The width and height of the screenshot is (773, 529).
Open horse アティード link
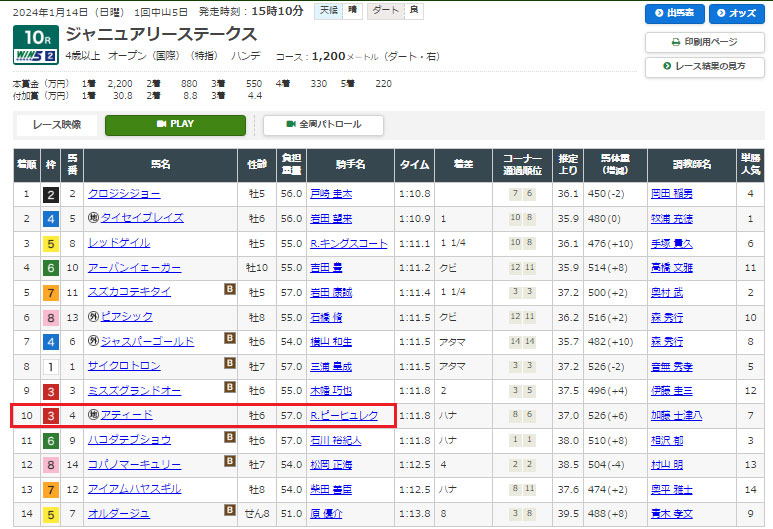click(x=126, y=415)
